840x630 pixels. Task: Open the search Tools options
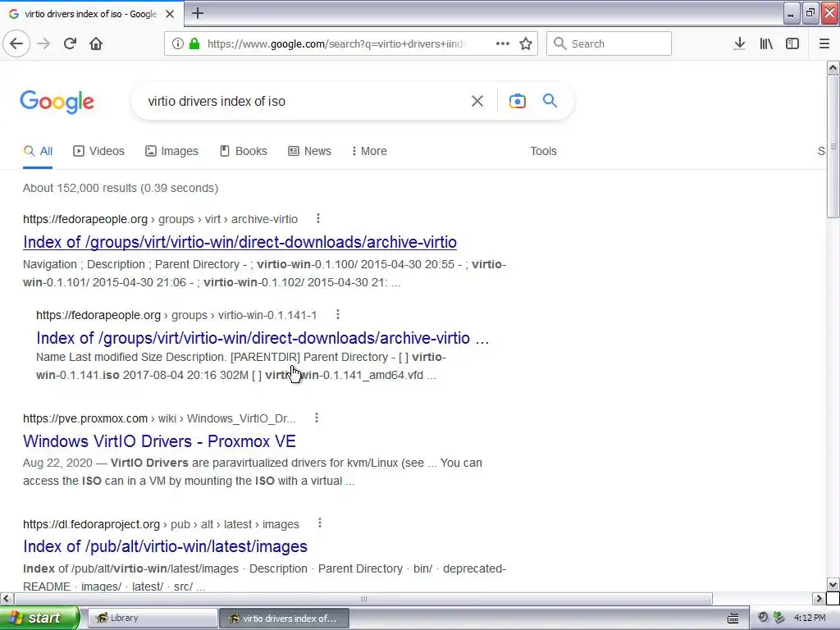coord(543,151)
